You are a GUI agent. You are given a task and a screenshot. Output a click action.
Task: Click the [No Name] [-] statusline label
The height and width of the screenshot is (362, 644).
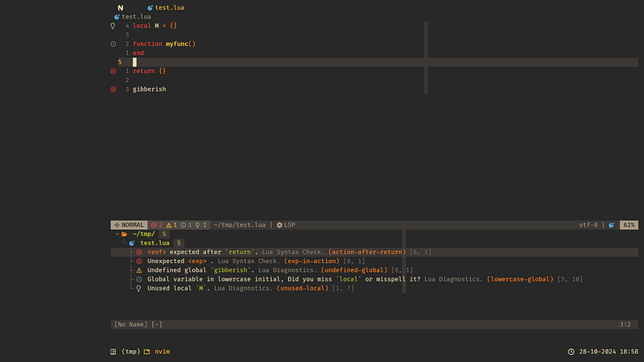pos(138,324)
